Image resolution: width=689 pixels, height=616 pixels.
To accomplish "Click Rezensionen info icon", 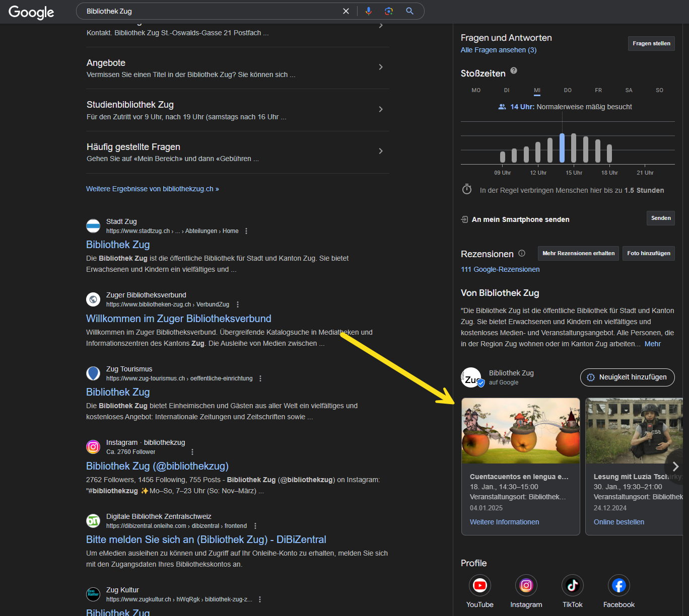I will pyautogui.click(x=522, y=253).
